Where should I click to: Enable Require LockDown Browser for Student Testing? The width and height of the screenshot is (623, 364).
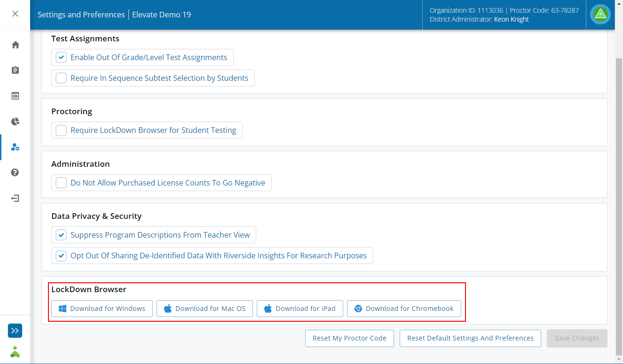click(61, 130)
